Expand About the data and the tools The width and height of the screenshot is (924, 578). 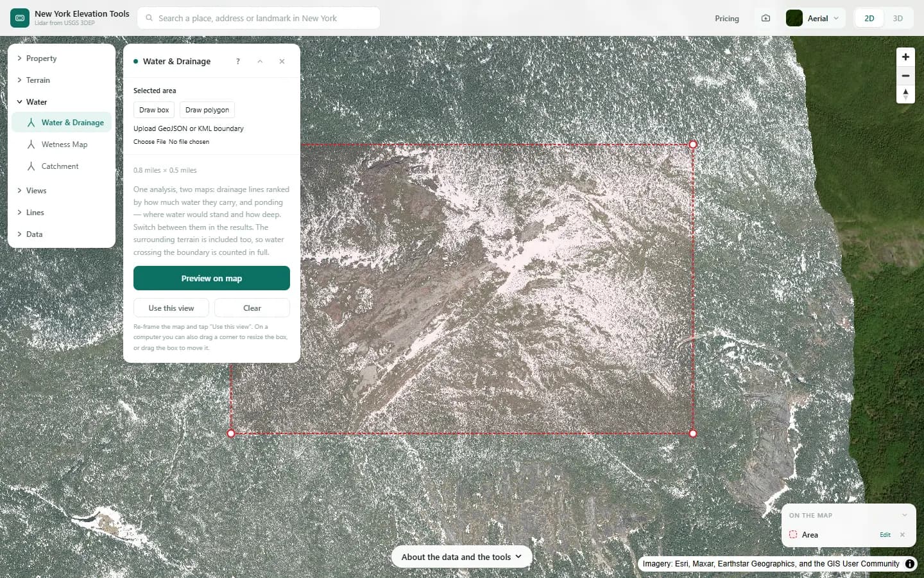click(461, 557)
